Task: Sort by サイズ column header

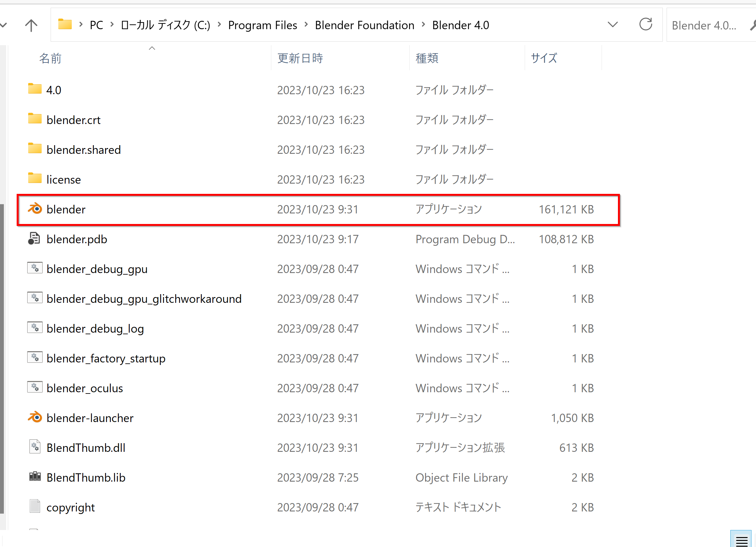Action: pos(544,58)
